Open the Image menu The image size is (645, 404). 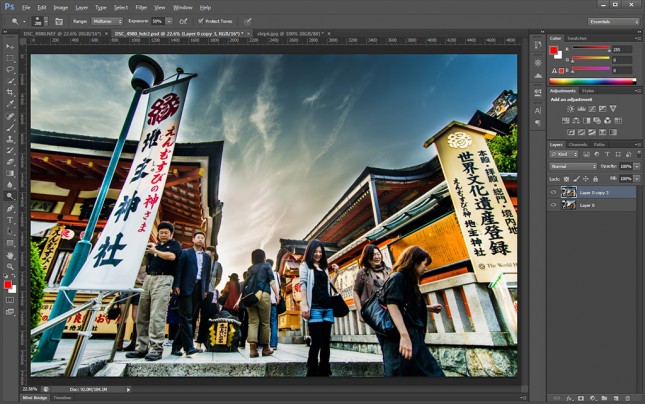(60, 7)
